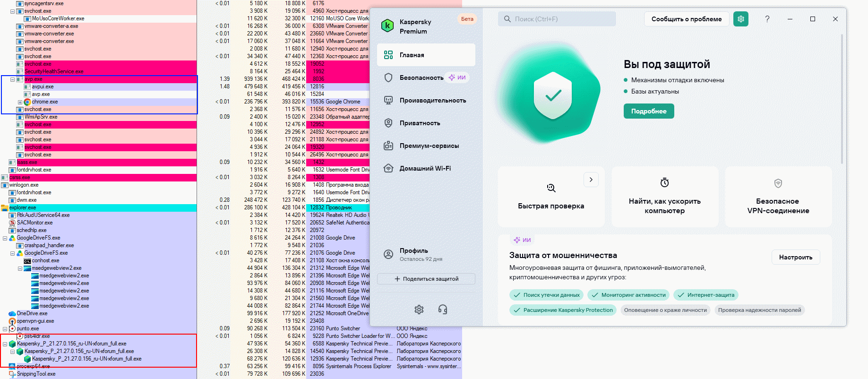The image size is (868, 379).
Task: Launch Быстрая проверка using its magnifier icon
Action: [x=551, y=188]
